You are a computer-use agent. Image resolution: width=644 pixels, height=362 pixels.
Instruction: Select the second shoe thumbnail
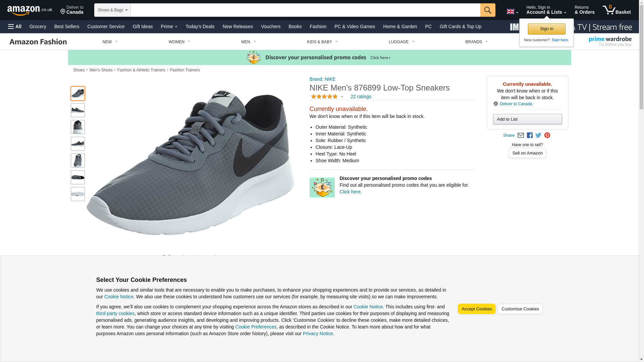[x=78, y=110]
